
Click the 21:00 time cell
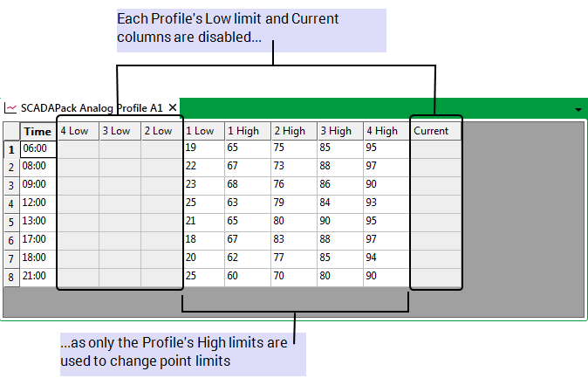pyautogui.click(x=38, y=277)
